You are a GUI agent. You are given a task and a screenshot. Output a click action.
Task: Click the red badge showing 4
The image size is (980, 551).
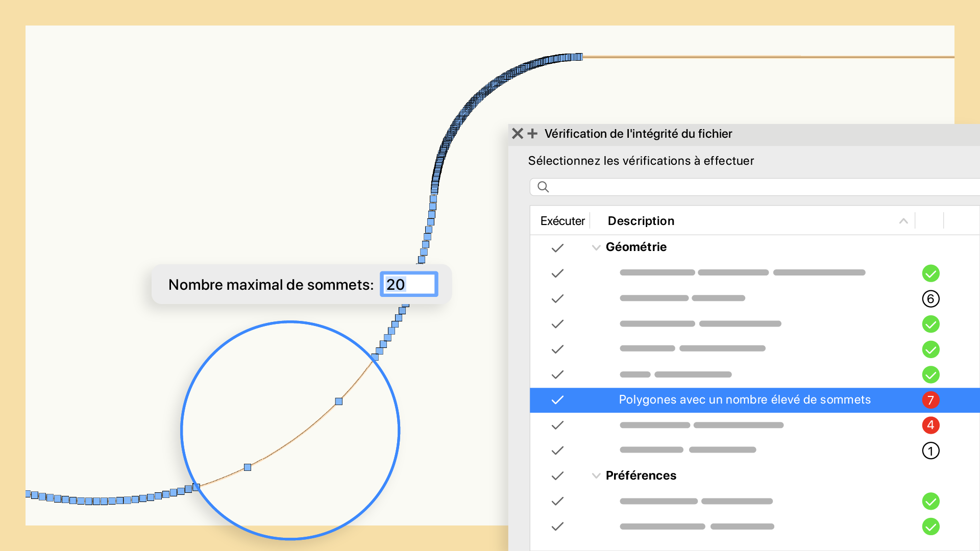click(930, 425)
